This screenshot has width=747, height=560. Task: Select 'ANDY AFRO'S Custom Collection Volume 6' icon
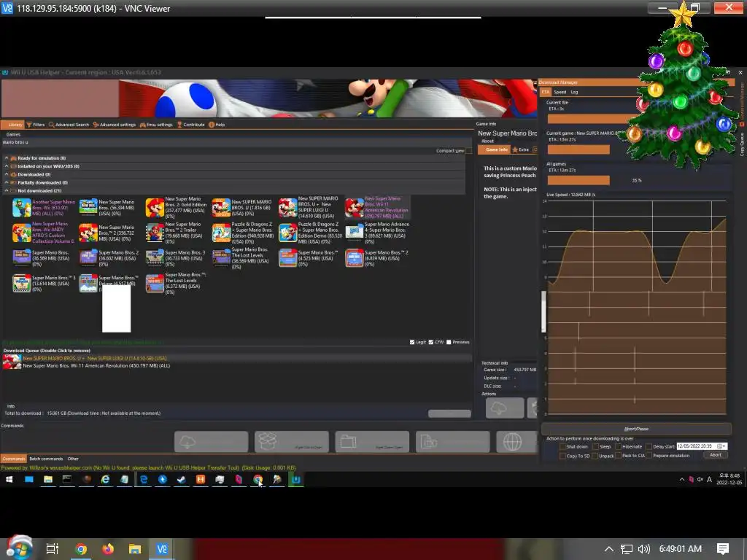(21, 233)
